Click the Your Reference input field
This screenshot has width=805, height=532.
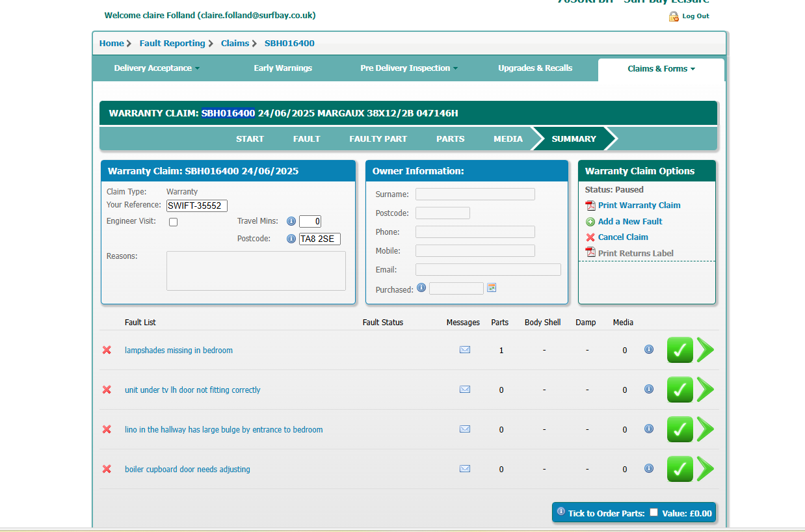pyautogui.click(x=197, y=206)
